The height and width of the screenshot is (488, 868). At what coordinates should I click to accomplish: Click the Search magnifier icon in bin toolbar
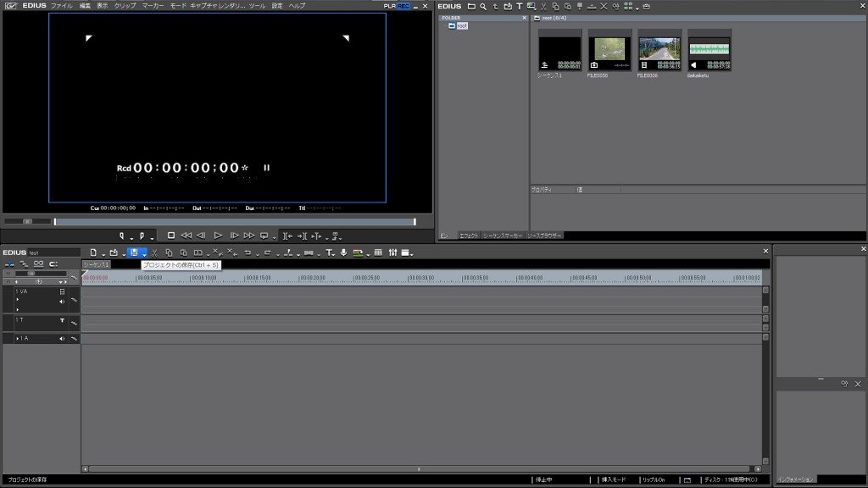pyautogui.click(x=483, y=7)
